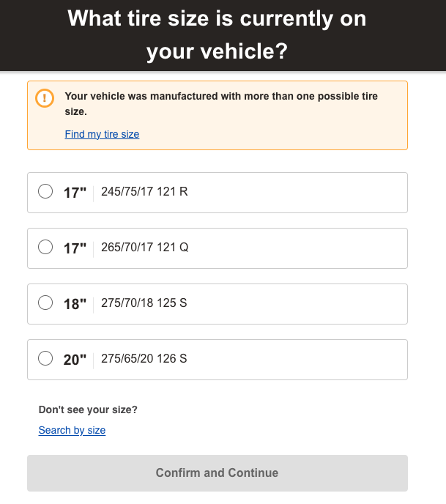
Task: Click the 17" label beside 245/75/17
Action: click(x=75, y=193)
